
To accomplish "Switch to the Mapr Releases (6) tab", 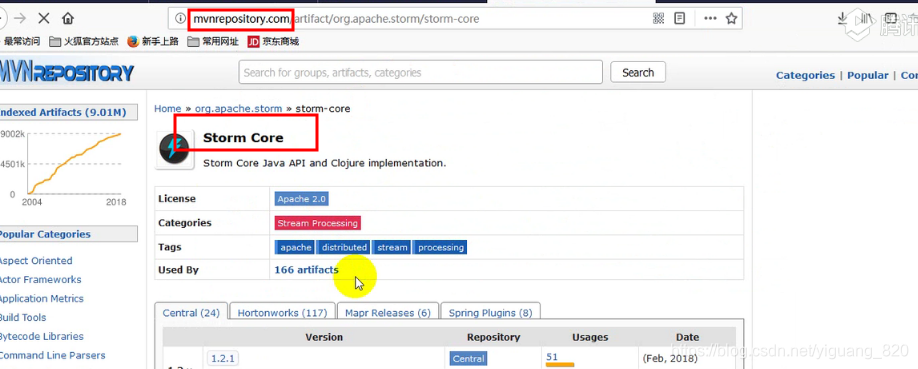I will pos(388,313).
